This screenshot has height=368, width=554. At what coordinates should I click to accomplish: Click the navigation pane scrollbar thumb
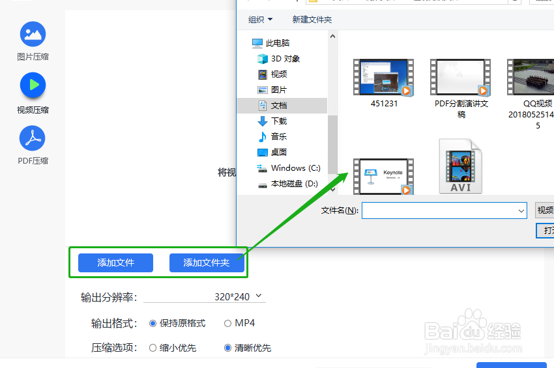pos(332,145)
